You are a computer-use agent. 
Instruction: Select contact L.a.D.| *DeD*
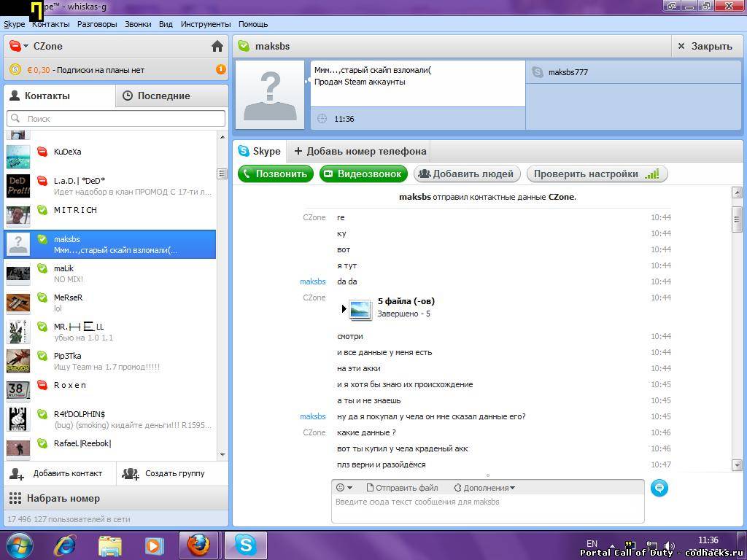pyautogui.click(x=109, y=186)
